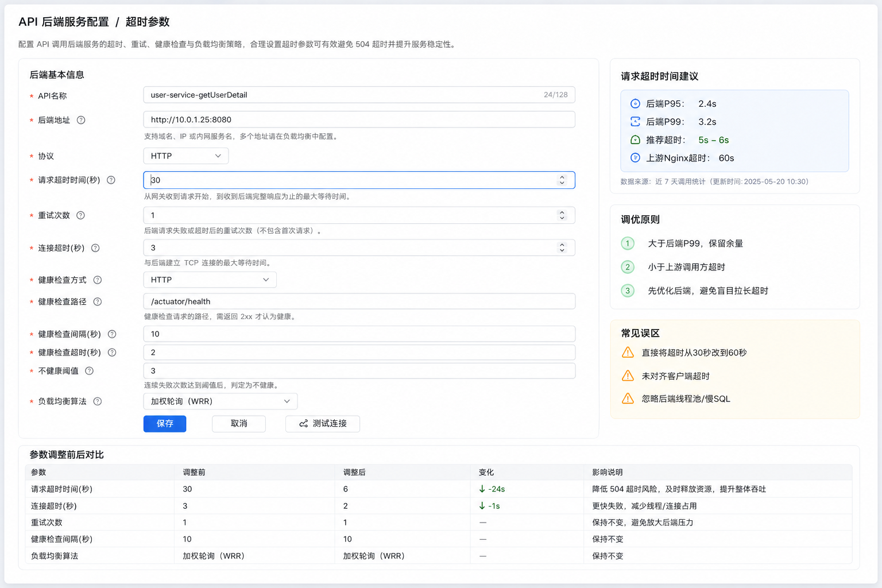Open the 健康检查方式 HTTP dropdown

coord(210,280)
